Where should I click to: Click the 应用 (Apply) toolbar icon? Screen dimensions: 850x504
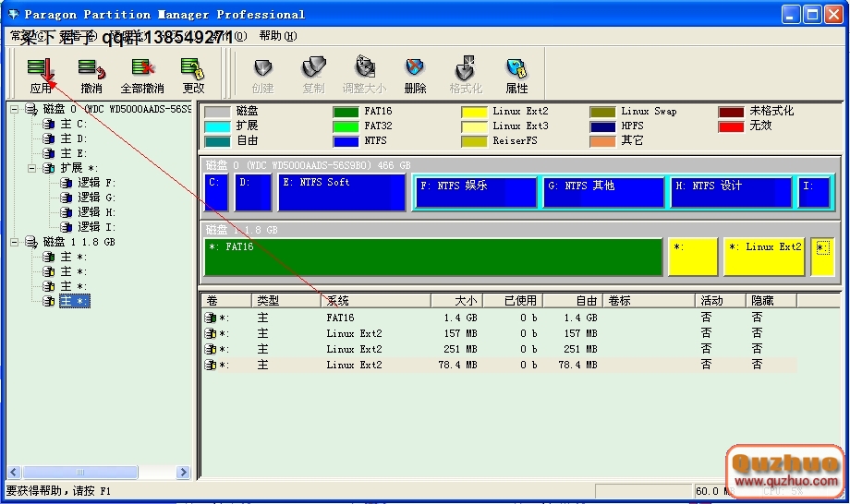click(x=40, y=74)
